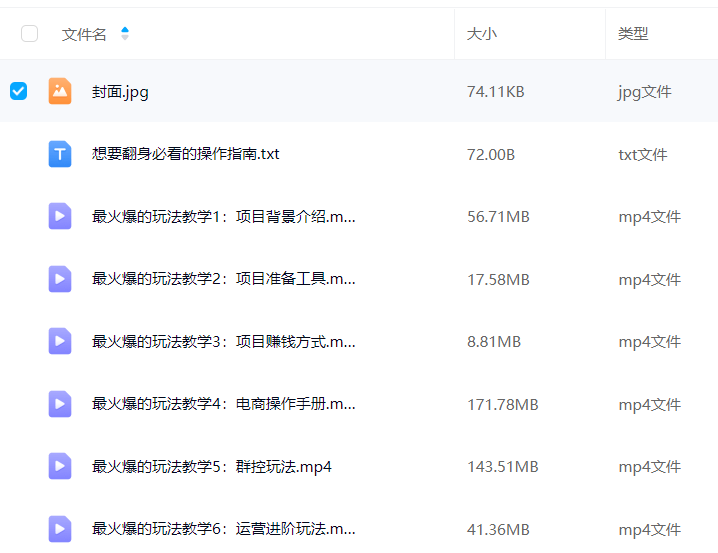Uncheck the checkbox for 封面.jpg
The width and height of the screenshot is (718, 553).
18,91
